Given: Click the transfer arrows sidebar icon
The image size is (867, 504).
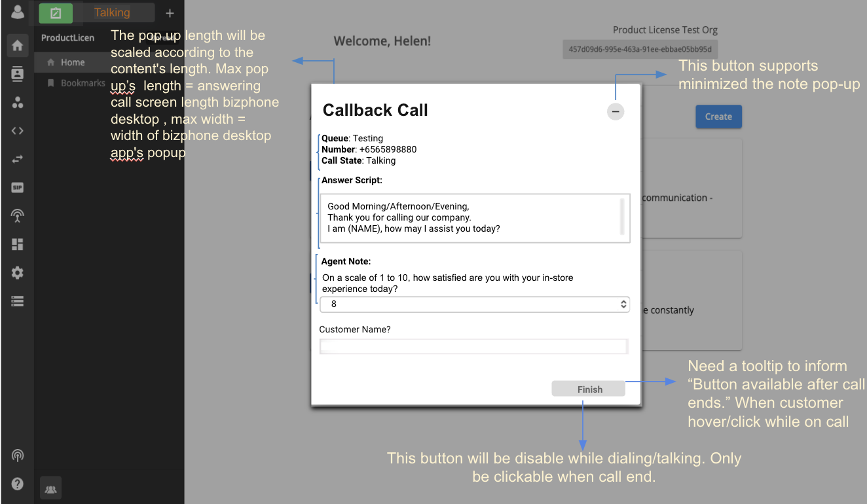Looking at the screenshot, I should click(x=18, y=159).
